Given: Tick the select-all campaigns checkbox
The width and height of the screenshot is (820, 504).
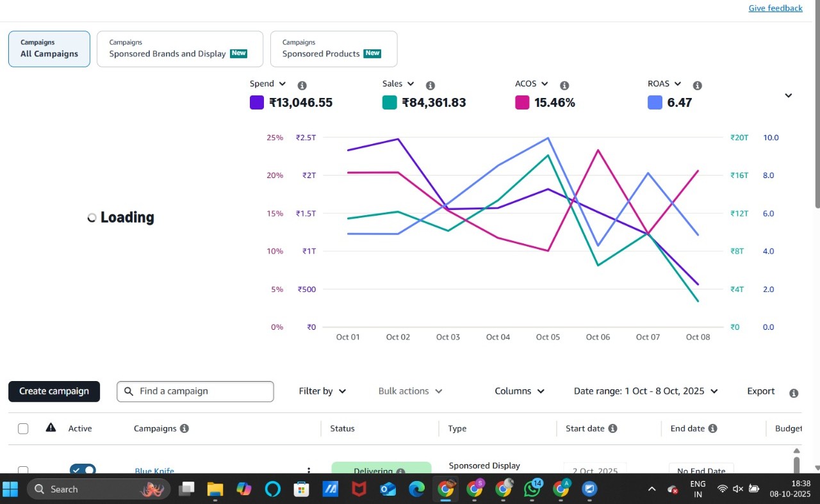Looking at the screenshot, I should click(23, 428).
